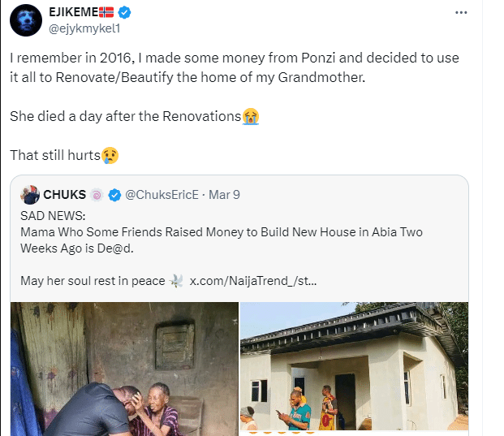This screenshot has width=504, height=436.
Task: Click CHUKS's blue verified badge
Action: point(115,195)
